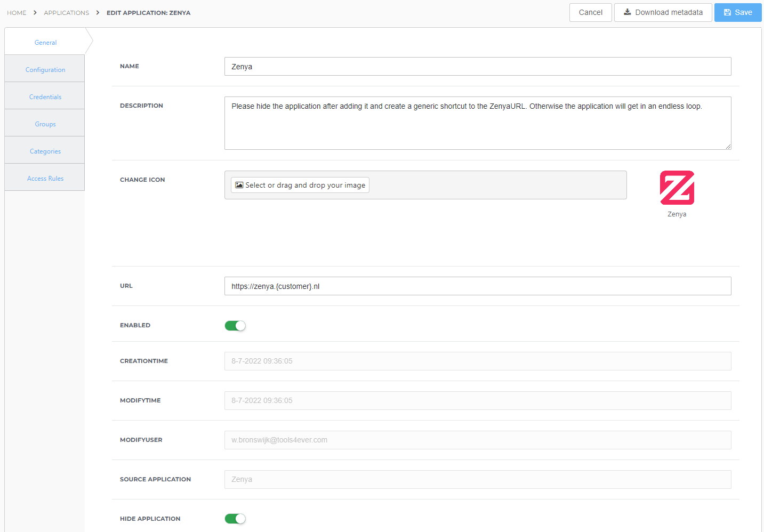
Task: Click the URL input field
Action: [478, 286]
